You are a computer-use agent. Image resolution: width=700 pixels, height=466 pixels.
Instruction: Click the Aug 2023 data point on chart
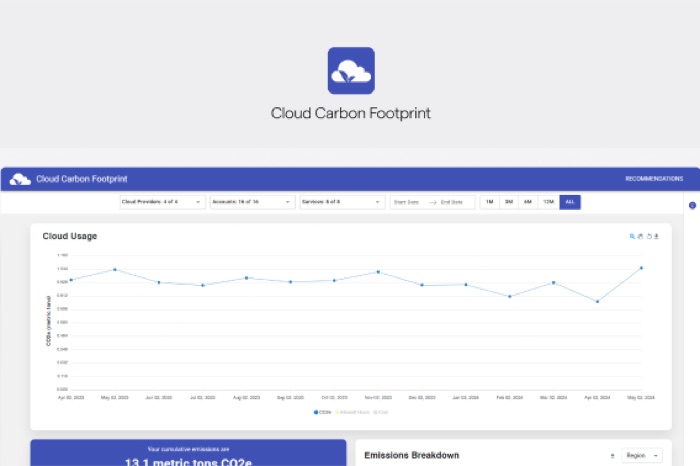[x=246, y=278]
